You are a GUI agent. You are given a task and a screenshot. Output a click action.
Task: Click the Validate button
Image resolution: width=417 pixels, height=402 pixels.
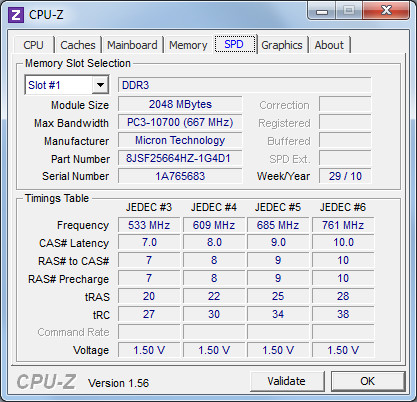tap(287, 381)
